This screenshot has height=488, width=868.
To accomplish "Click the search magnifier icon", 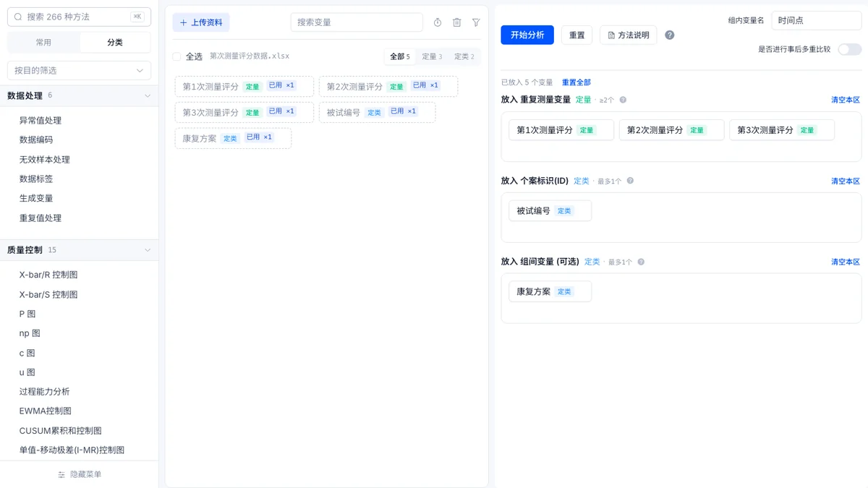I will 19,17.
